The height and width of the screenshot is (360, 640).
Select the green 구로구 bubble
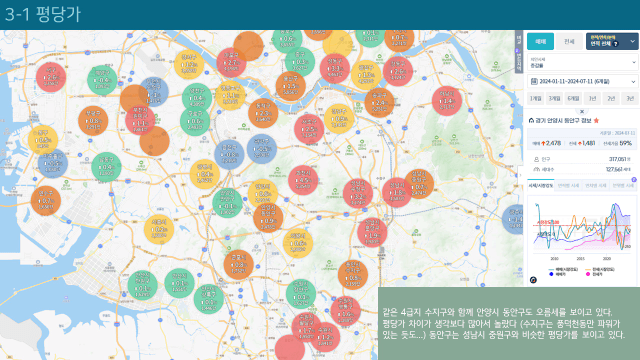(195, 121)
